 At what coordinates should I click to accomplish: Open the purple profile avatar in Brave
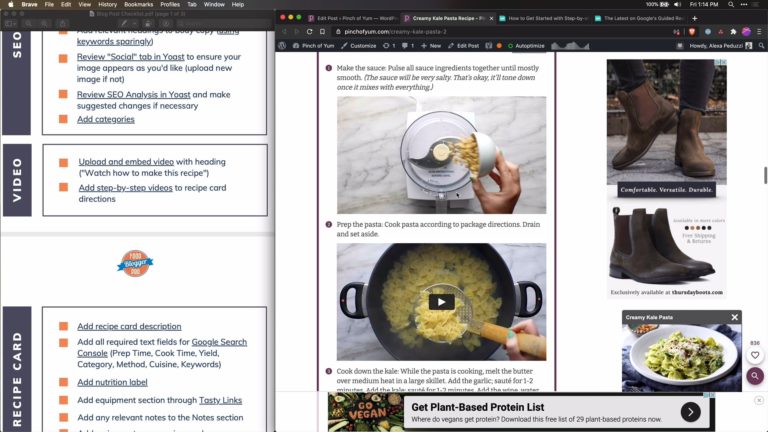(x=746, y=31)
